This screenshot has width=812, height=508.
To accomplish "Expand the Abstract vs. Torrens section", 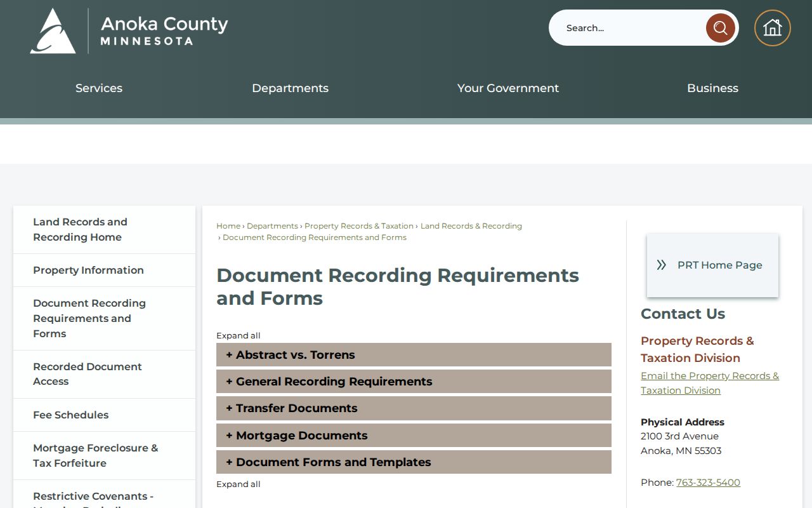I will 414,355.
